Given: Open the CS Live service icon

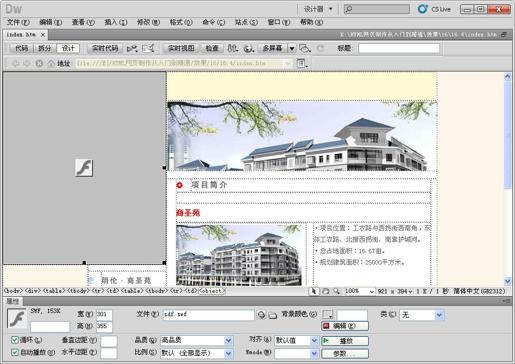Looking at the screenshot, I should tap(435, 9).
